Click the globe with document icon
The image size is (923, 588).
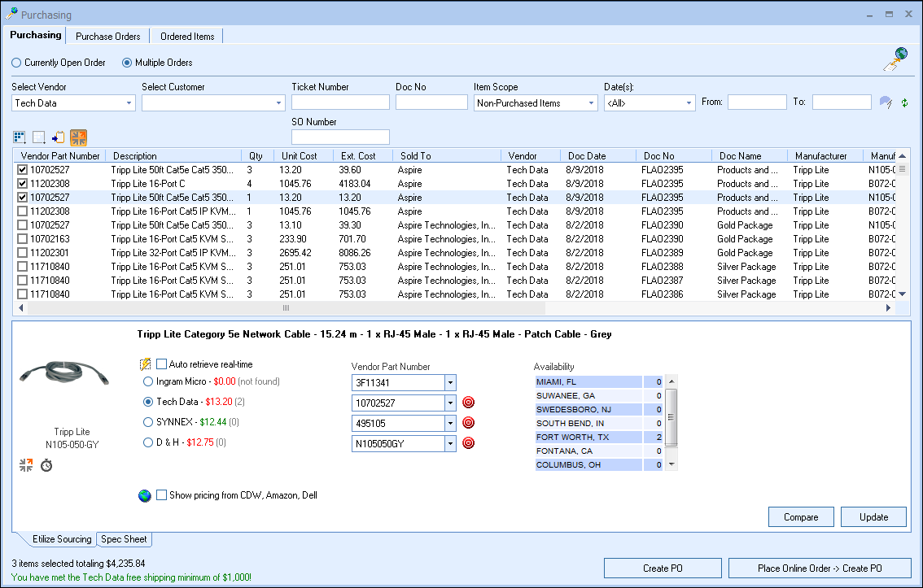pyautogui.click(x=895, y=59)
